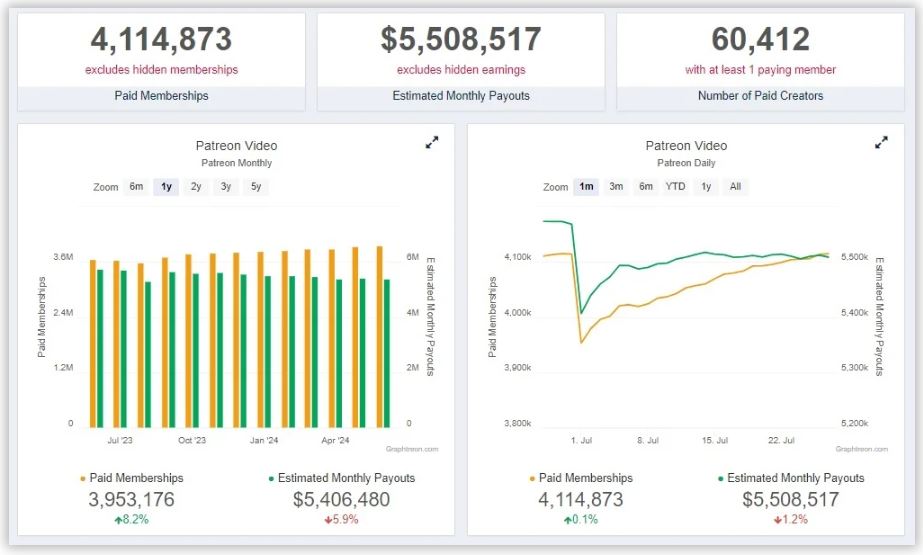The height and width of the screenshot is (555, 923).
Task: Toggle Estimated Monthly Payouts in monthly legend
Action: 341,478
